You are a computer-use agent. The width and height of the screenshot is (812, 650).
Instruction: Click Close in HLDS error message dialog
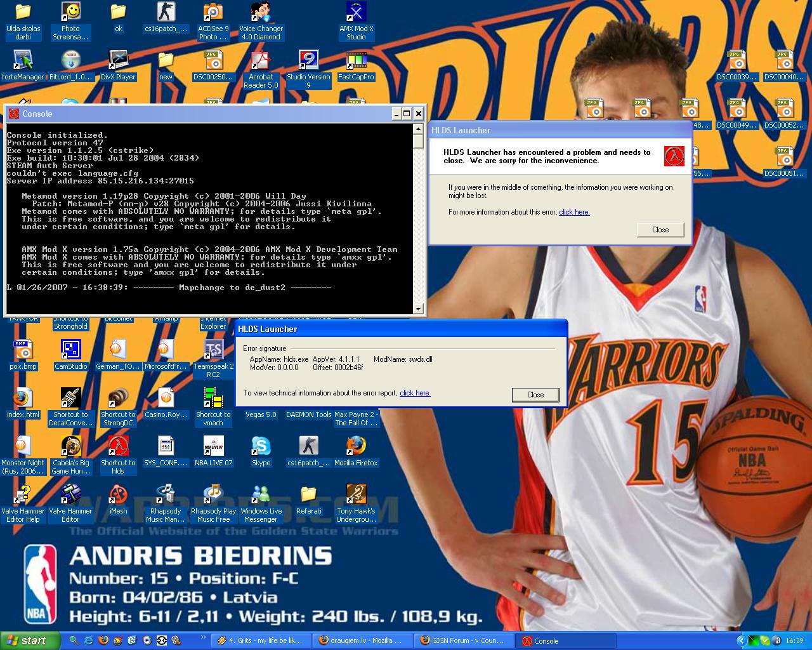(x=660, y=230)
